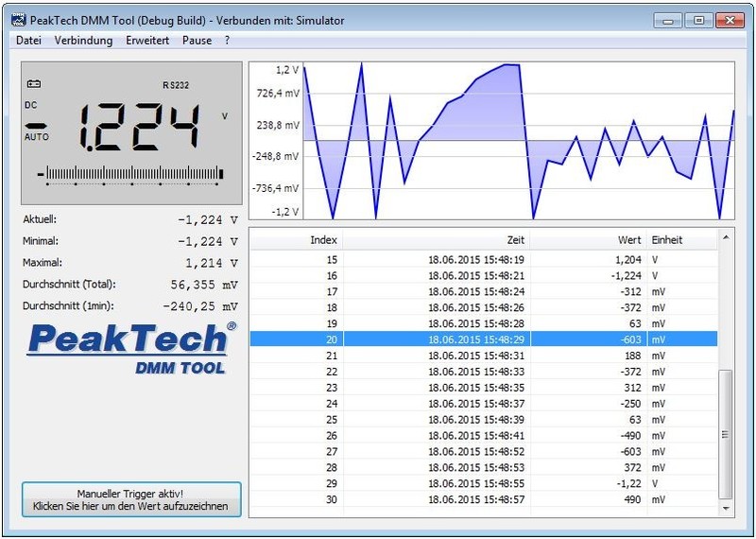Open the Datei menu
Viewport: 756px width, 539px height.
tap(29, 41)
